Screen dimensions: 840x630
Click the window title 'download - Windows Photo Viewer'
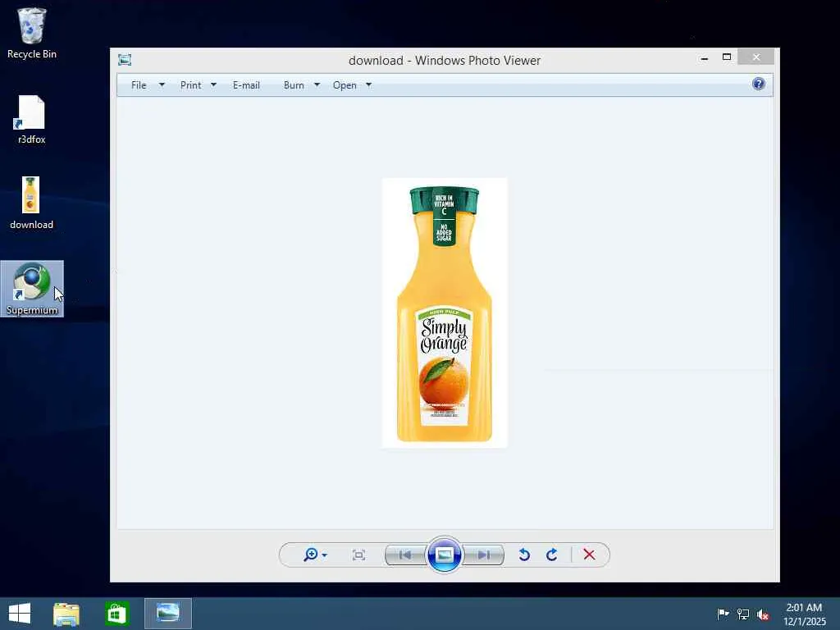point(444,61)
